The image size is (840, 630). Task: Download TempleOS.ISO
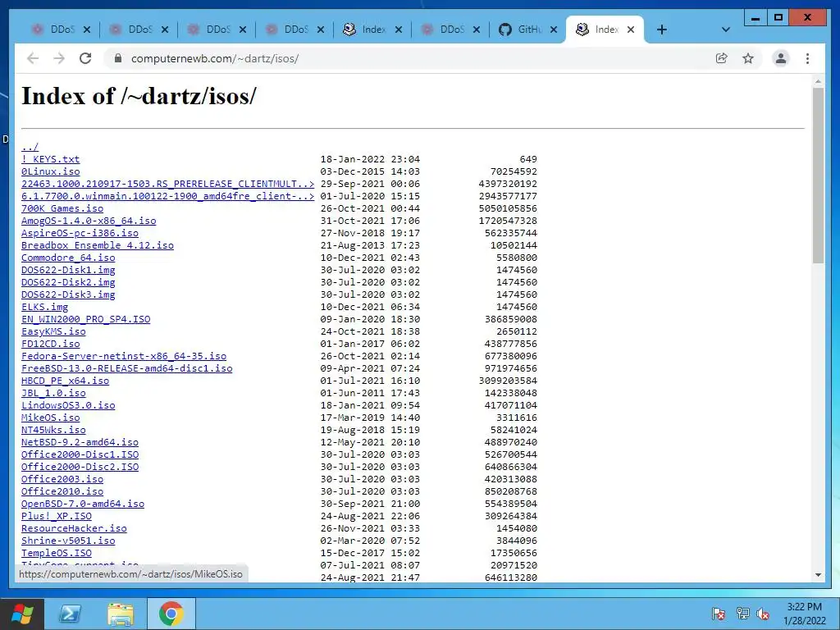(57, 554)
